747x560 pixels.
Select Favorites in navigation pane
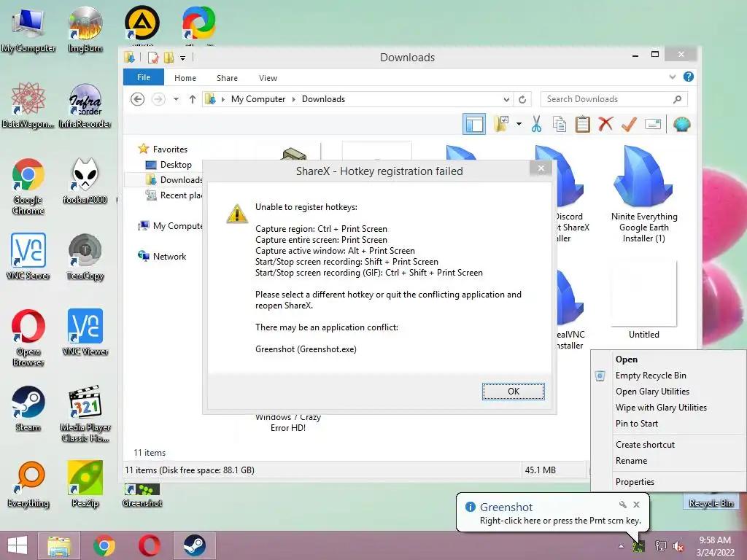click(x=170, y=149)
